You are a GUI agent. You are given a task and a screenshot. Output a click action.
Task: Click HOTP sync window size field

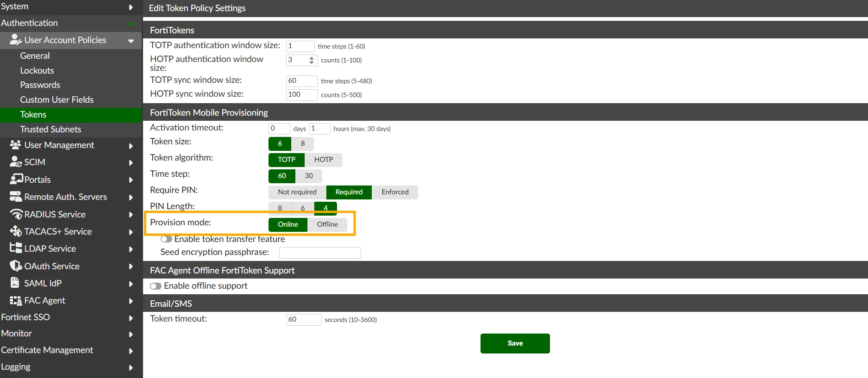point(302,95)
